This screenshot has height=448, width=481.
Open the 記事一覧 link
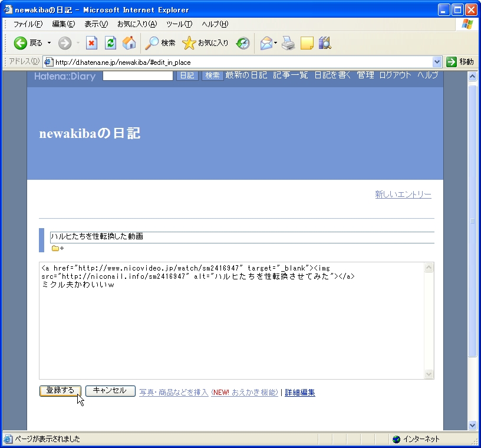(290, 75)
